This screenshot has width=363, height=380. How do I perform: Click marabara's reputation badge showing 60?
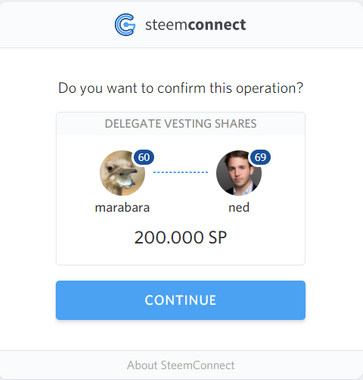pos(144,157)
